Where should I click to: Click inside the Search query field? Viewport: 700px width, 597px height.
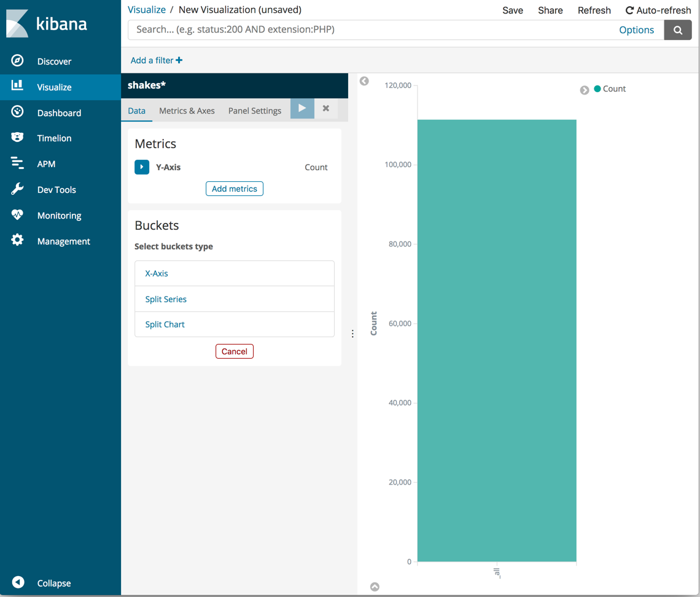coord(368,29)
